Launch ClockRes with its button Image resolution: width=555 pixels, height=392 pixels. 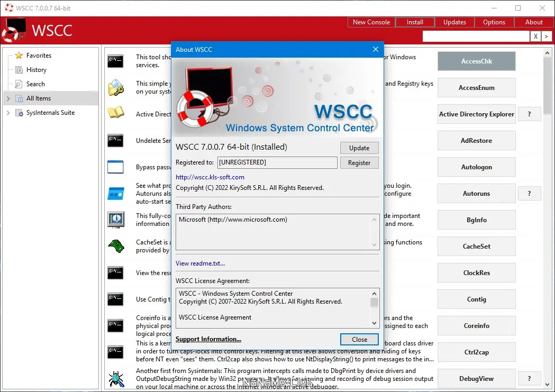476,273
